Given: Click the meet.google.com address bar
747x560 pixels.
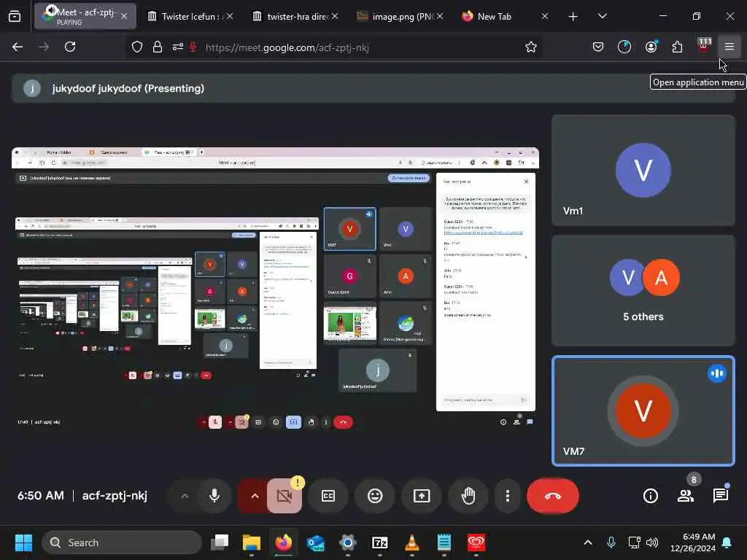Looking at the screenshot, I should 287,47.
